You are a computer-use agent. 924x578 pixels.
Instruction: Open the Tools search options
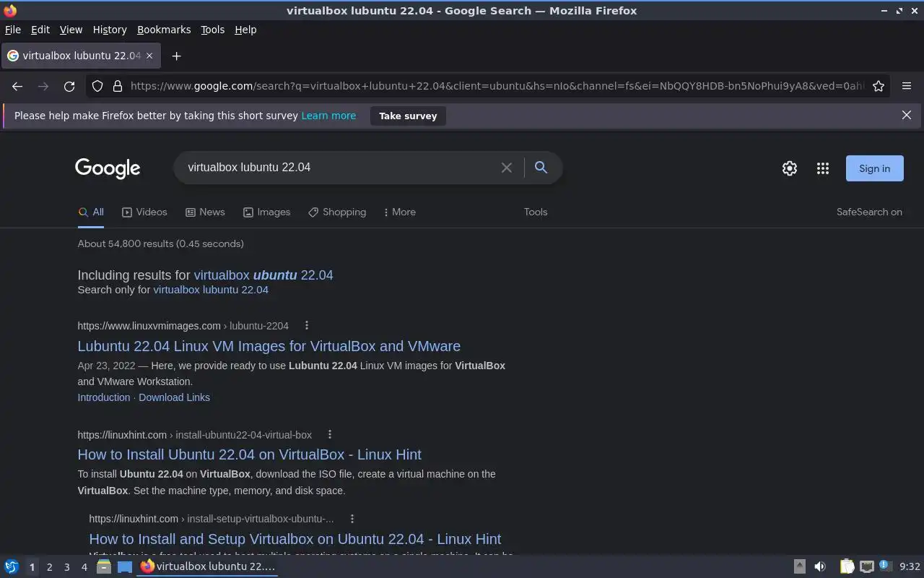536,212
